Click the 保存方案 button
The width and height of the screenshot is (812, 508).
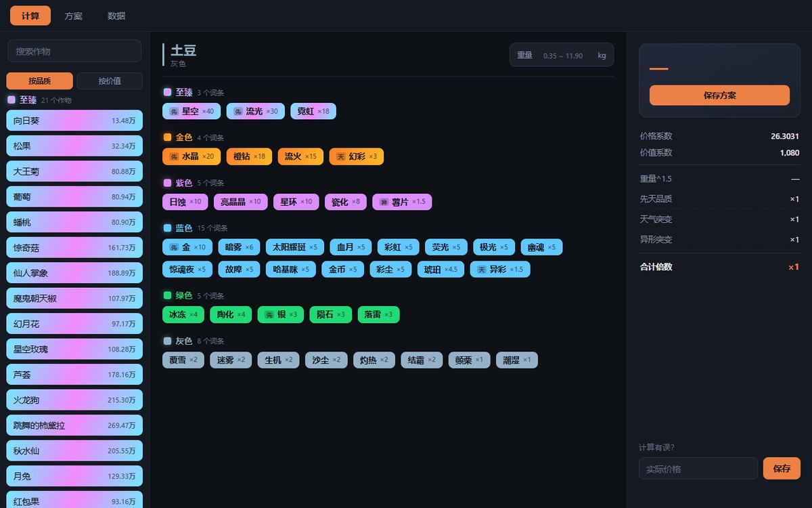click(719, 96)
